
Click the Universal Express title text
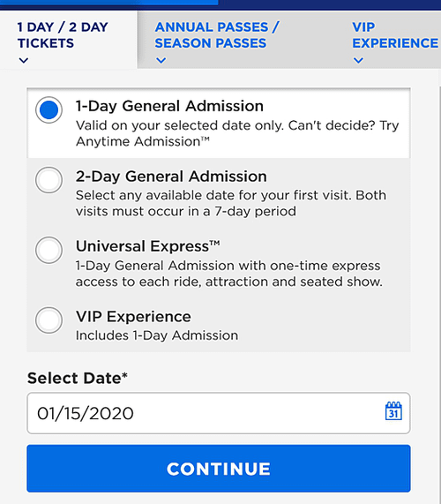[x=148, y=246]
